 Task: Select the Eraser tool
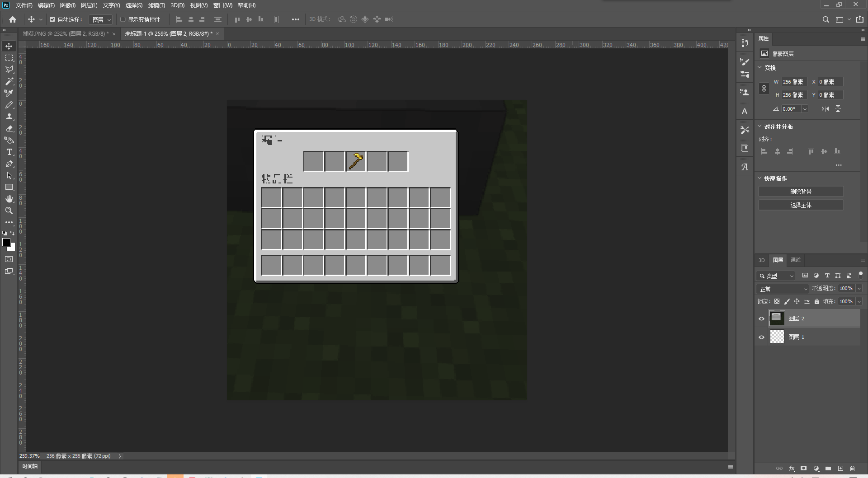(9, 129)
